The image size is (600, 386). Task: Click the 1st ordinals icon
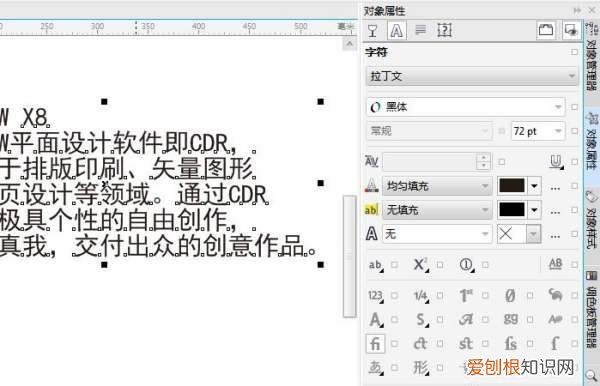click(x=466, y=296)
